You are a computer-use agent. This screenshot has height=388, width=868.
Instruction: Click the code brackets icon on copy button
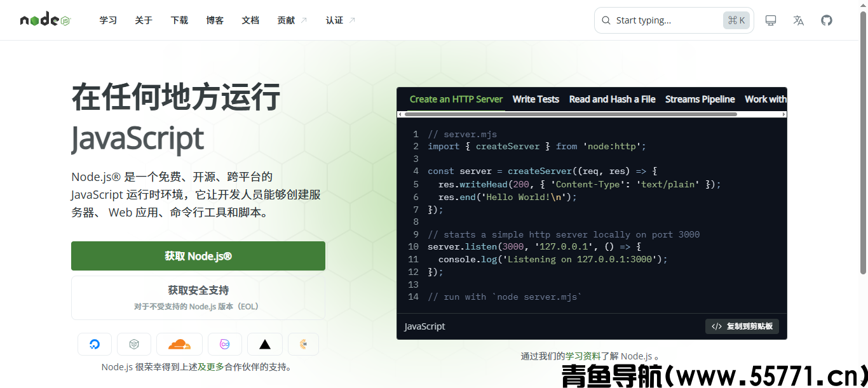point(717,326)
